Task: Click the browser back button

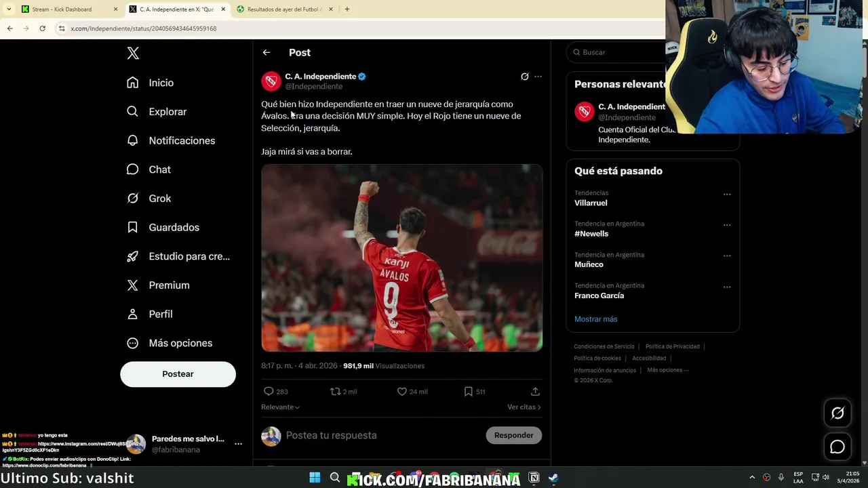Action: coord(9,28)
